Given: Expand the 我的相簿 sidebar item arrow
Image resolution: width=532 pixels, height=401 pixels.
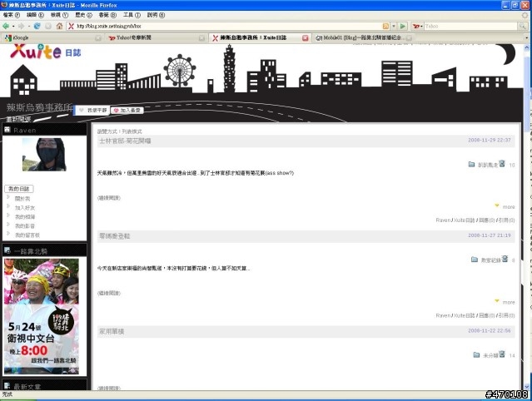Looking at the screenshot, I should pos(8,215).
